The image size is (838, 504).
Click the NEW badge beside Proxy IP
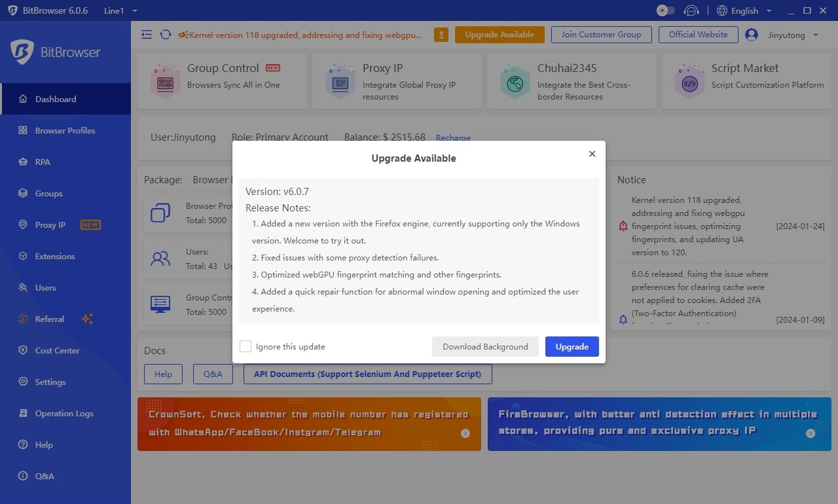(90, 225)
